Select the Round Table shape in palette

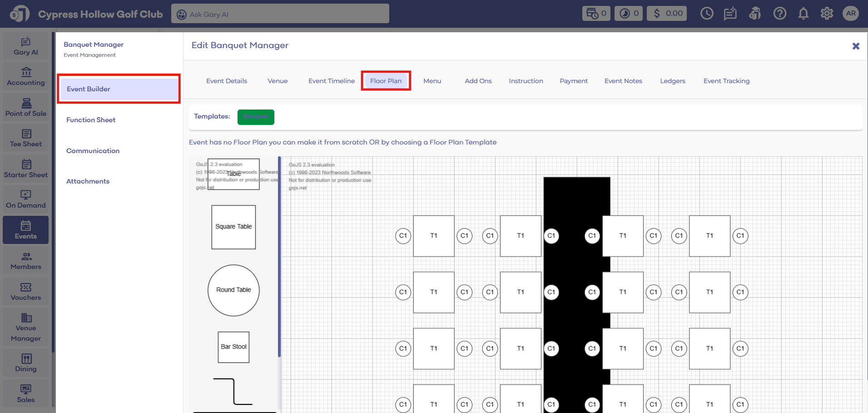(233, 290)
